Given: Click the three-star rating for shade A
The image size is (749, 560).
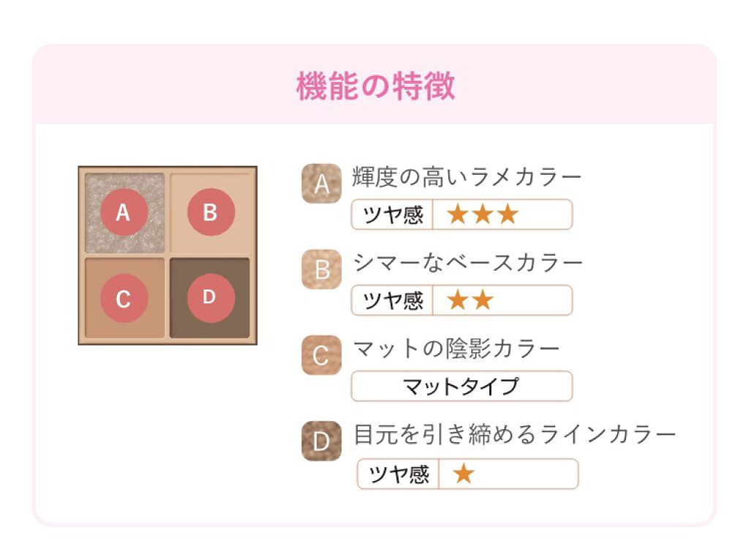Looking at the screenshot, I should [483, 215].
